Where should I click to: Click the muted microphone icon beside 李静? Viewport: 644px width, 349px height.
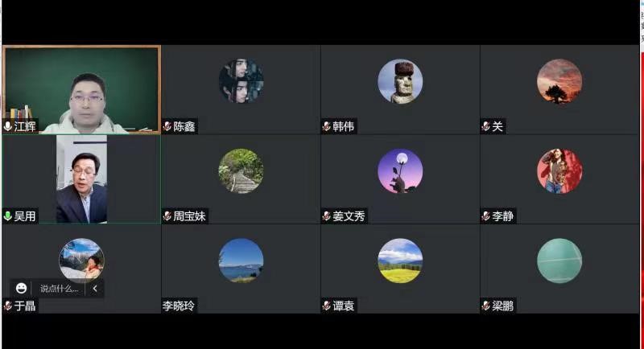(x=486, y=216)
